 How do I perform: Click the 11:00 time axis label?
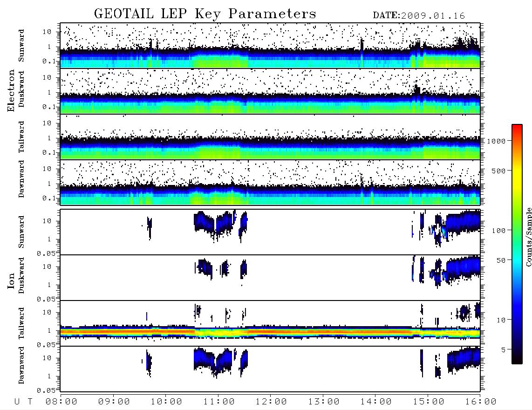(x=219, y=402)
